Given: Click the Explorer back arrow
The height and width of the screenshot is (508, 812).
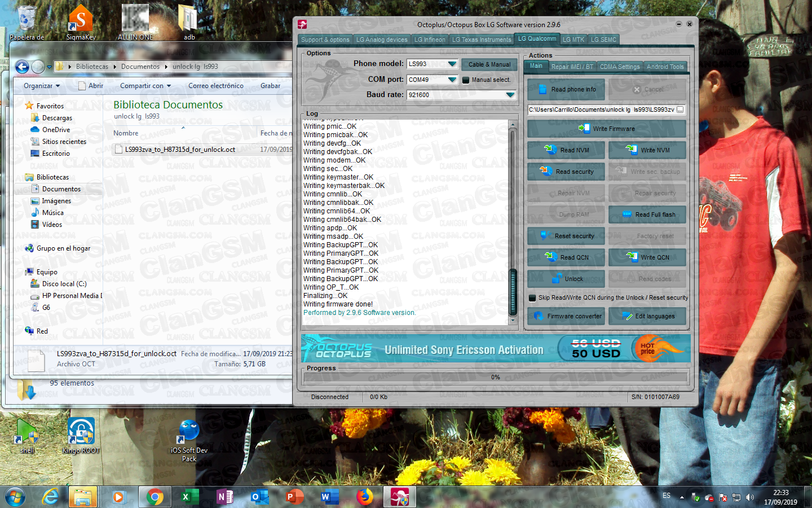Looking at the screenshot, I should (x=22, y=67).
